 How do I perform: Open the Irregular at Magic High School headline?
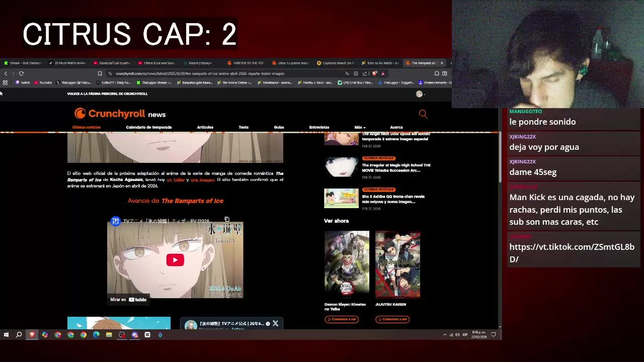click(x=396, y=167)
